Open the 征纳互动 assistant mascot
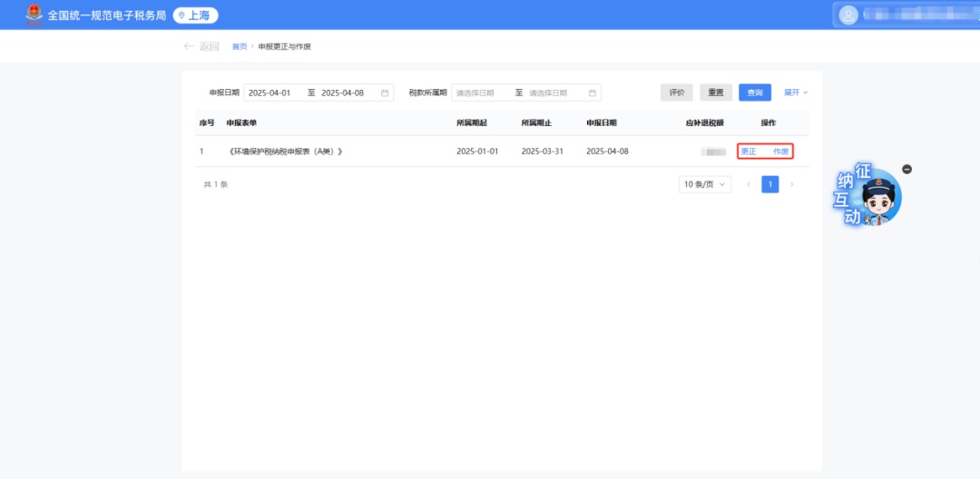 [870, 196]
